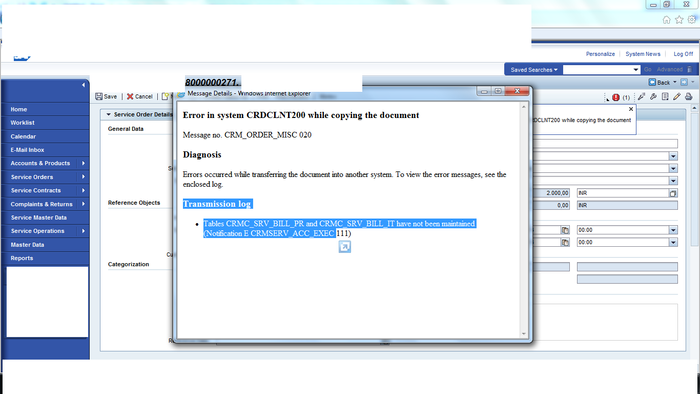Click the Log Off link
The width and height of the screenshot is (700, 394).
coord(683,54)
